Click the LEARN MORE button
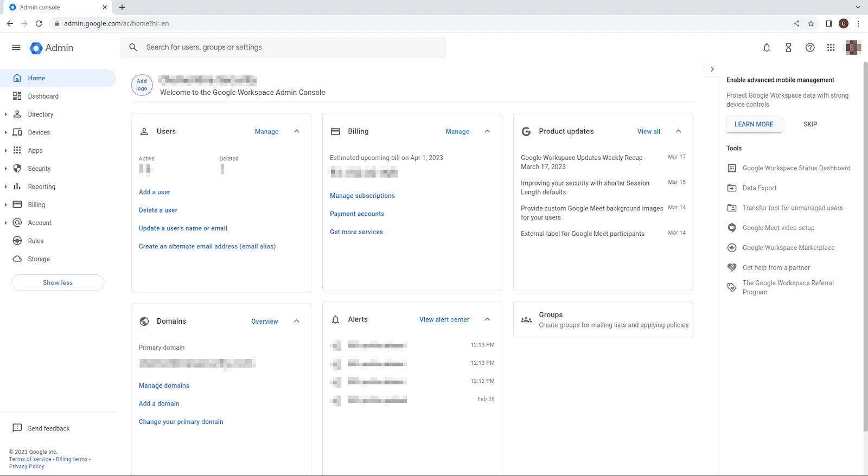Viewport: 868px width, 476px height. [x=754, y=124]
